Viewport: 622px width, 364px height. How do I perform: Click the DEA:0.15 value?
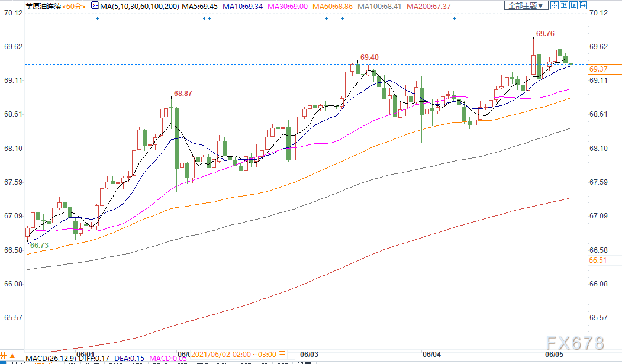130,359
